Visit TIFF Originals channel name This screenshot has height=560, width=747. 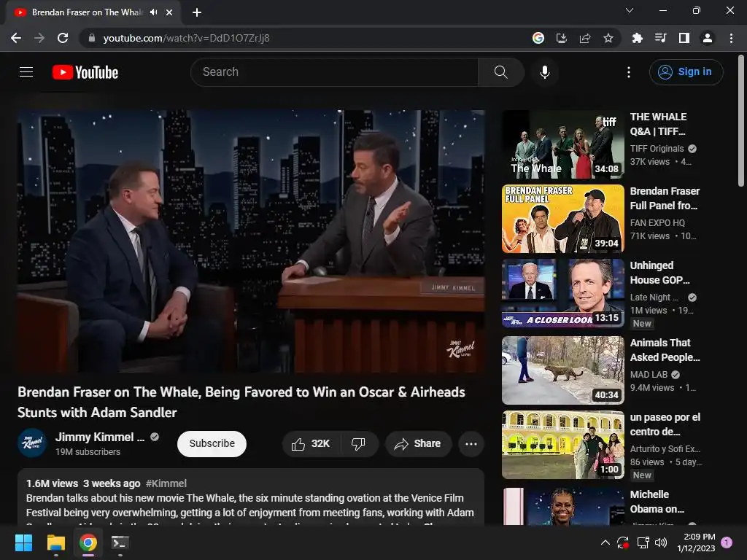[x=657, y=149]
